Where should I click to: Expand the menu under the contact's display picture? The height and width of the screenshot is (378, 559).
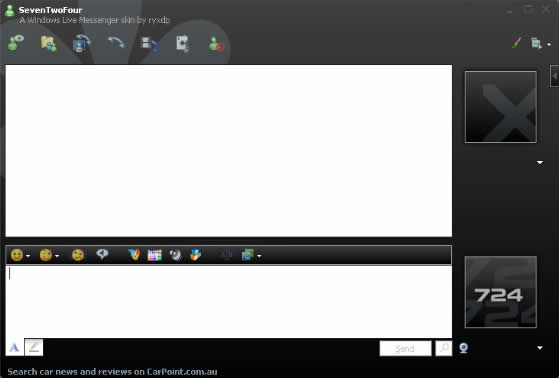tap(540, 163)
